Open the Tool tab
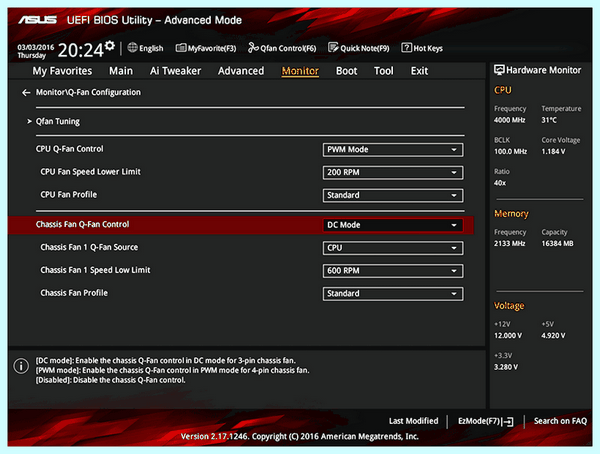Screen dimensions: 600x454 click(x=383, y=71)
